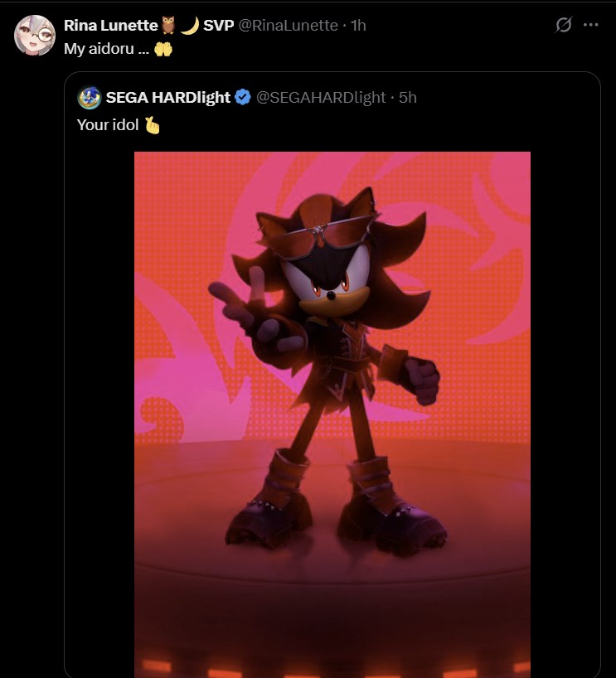Click the @SEGAHARDlight handle
The height and width of the screenshot is (678, 616).
tap(320, 98)
